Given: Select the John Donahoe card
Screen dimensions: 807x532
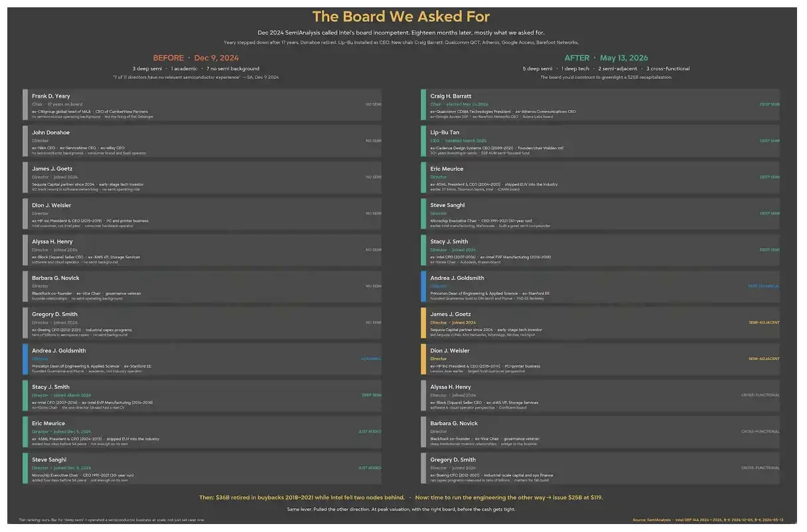Looking at the screenshot, I should pos(202,141).
